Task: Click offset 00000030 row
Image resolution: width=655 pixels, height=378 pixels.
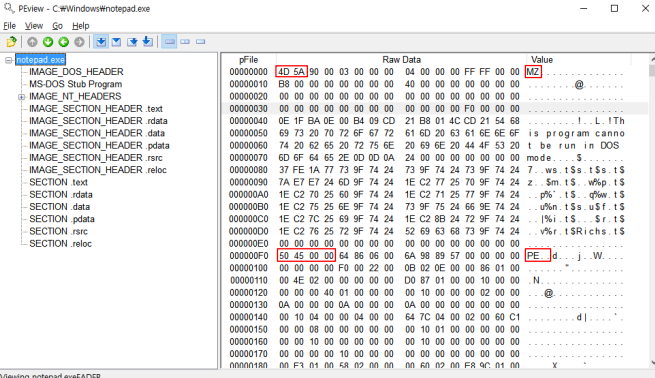Action: 434,109
